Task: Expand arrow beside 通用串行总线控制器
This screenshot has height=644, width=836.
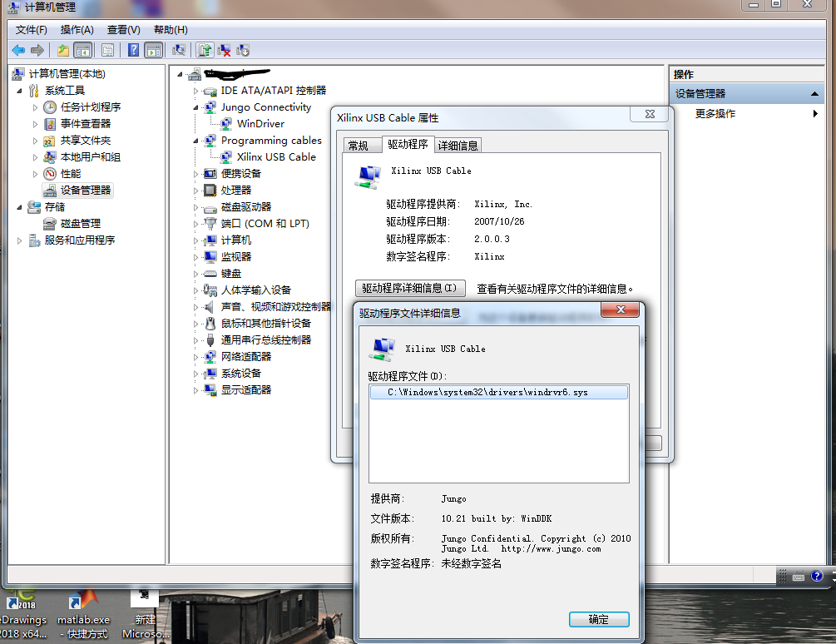Action: tap(195, 340)
